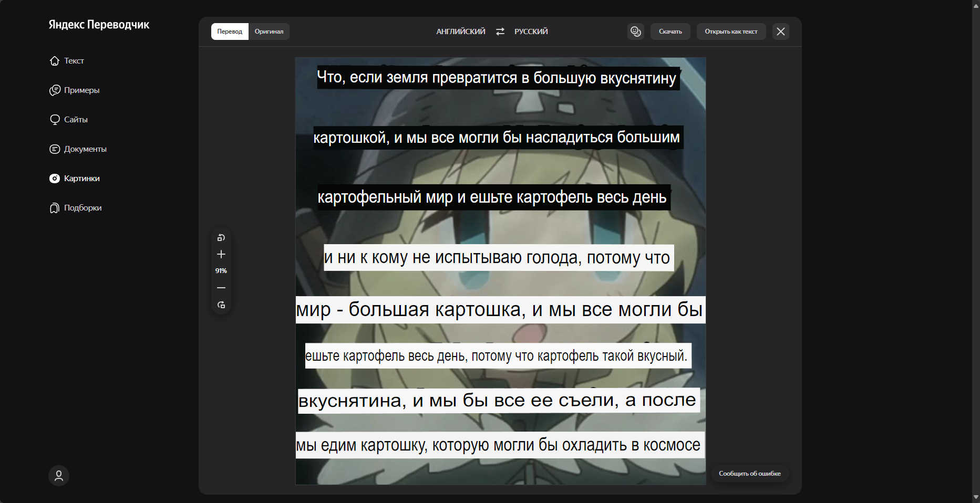Open Яндекс Переводчик logo home
Viewport: 980px width, 503px height.
point(99,25)
